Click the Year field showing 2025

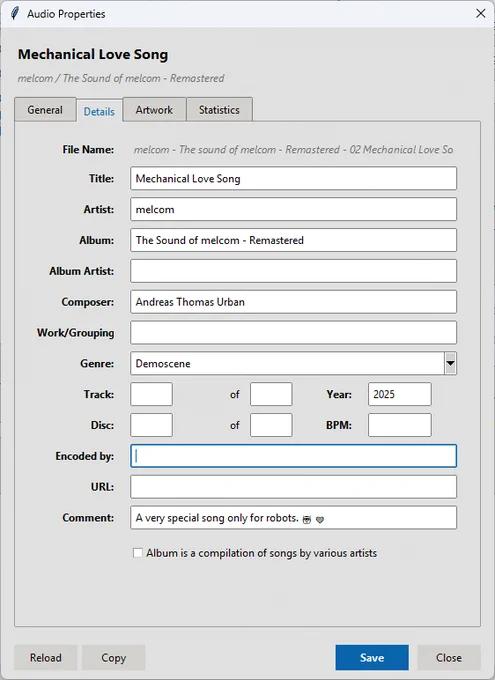(x=400, y=394)
